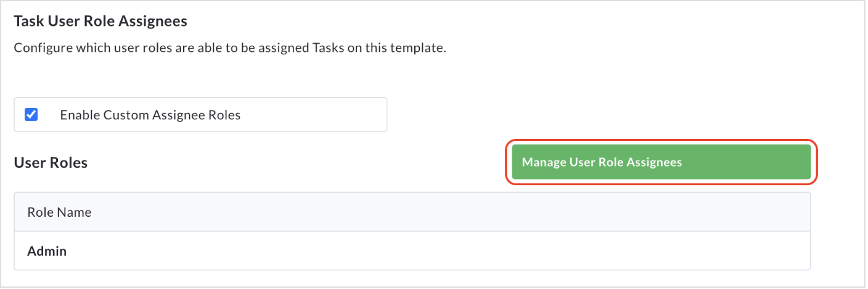Click the Manage User Role Assignees button

point(661,162)
